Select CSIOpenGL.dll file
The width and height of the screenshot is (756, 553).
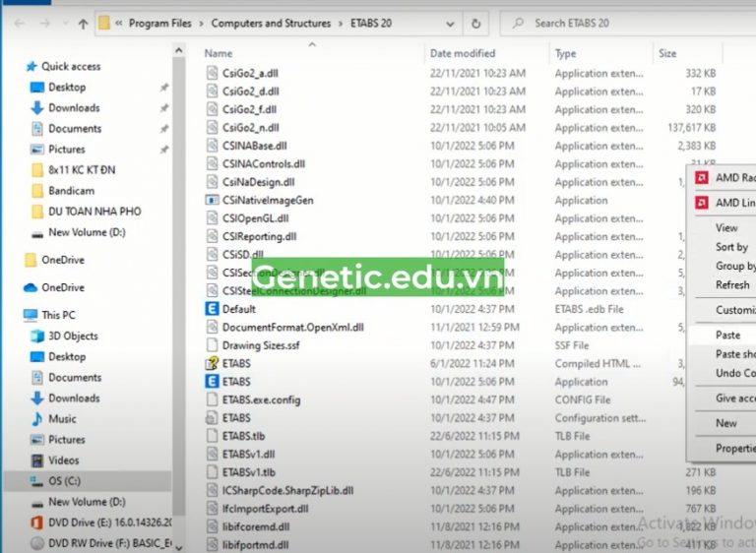tap(255, 218)
